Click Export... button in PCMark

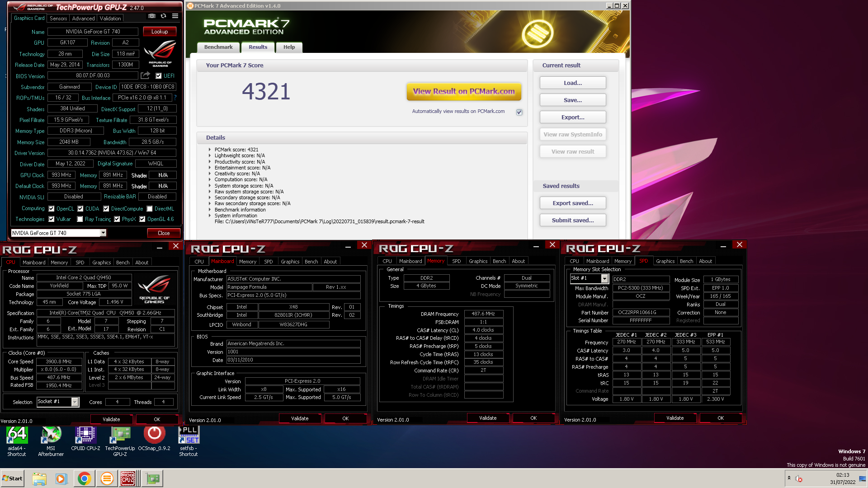click(573, 117)
